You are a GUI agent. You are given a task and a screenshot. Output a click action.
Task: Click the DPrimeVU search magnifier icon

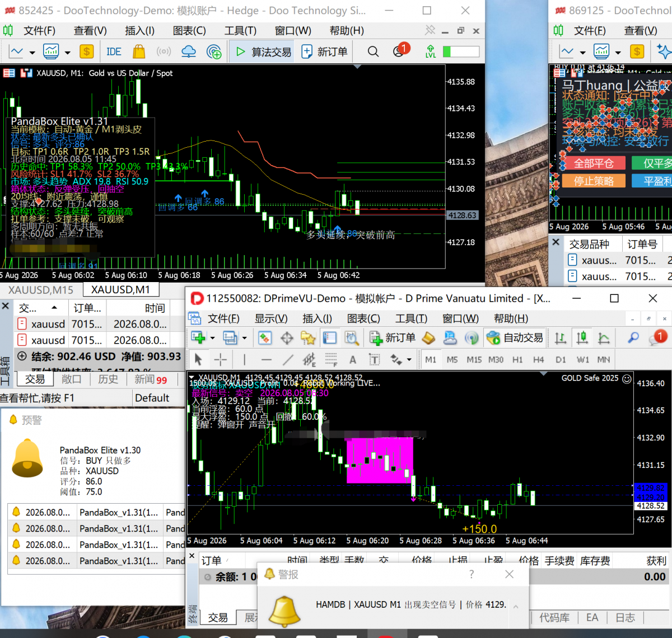click(x=633, y=337)
